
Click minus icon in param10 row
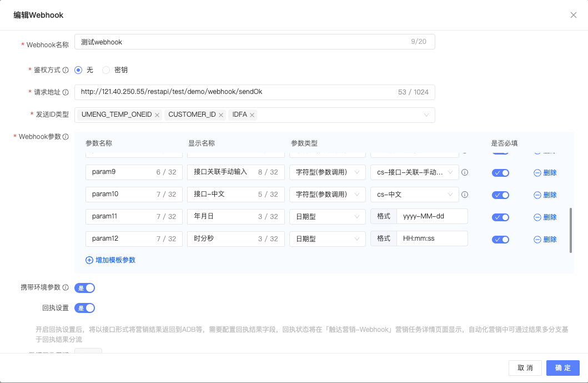(x=537, y=195)
